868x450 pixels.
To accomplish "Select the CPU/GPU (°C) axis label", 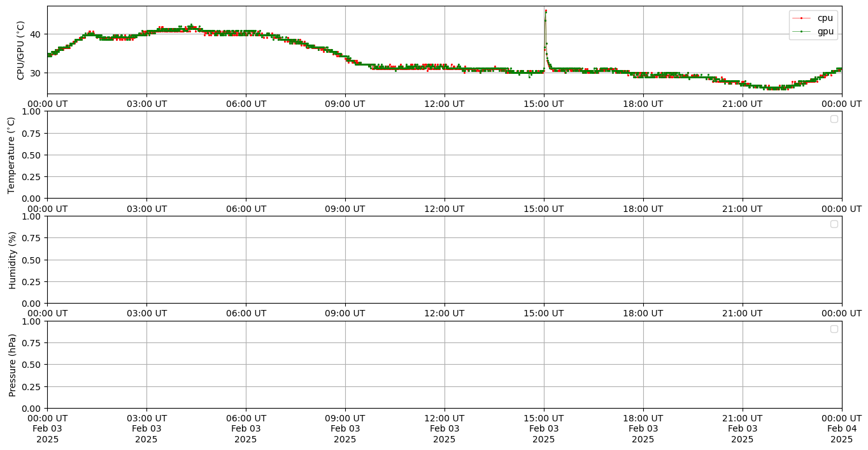I will point(20,50).
